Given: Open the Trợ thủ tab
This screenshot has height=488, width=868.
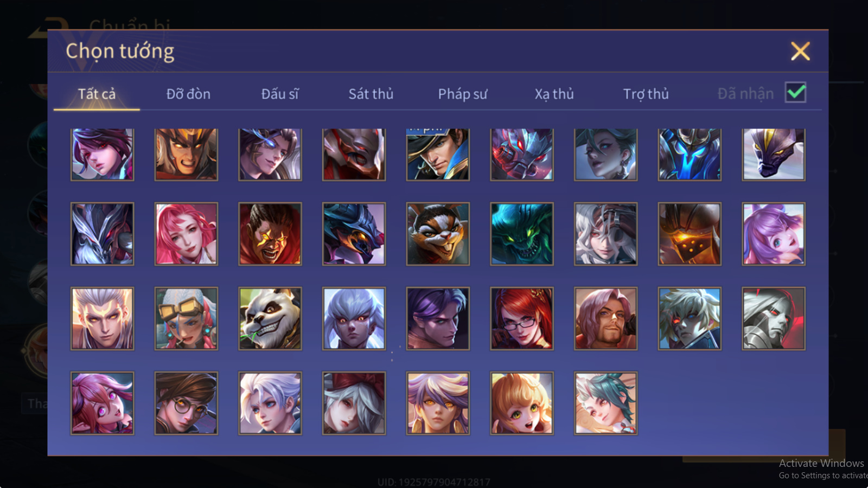Looking at the screenshot, I should 646,94.
